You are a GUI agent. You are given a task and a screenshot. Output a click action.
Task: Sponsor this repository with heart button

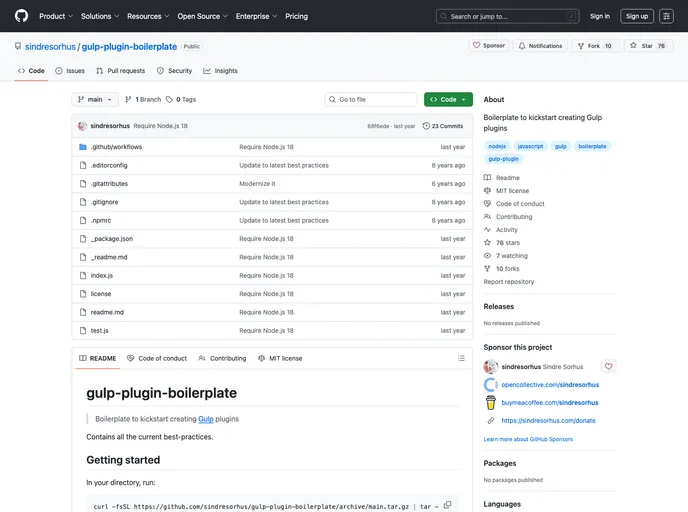[489, 46]
